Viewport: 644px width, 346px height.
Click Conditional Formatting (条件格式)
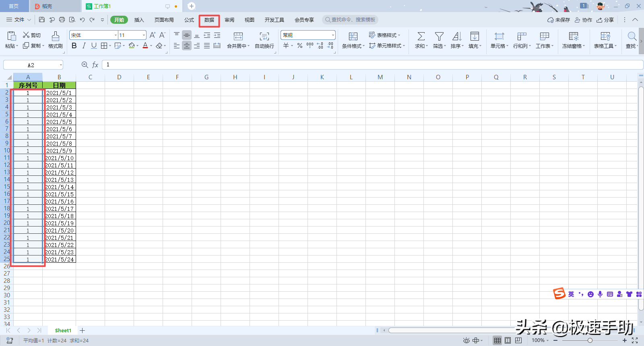pyautogui.click(x=353, y=40)
